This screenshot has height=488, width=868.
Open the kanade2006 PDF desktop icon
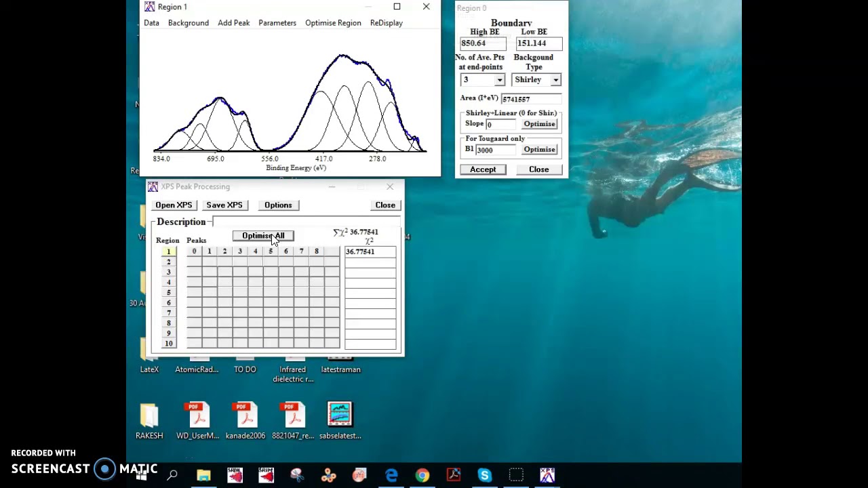[245, 420]
